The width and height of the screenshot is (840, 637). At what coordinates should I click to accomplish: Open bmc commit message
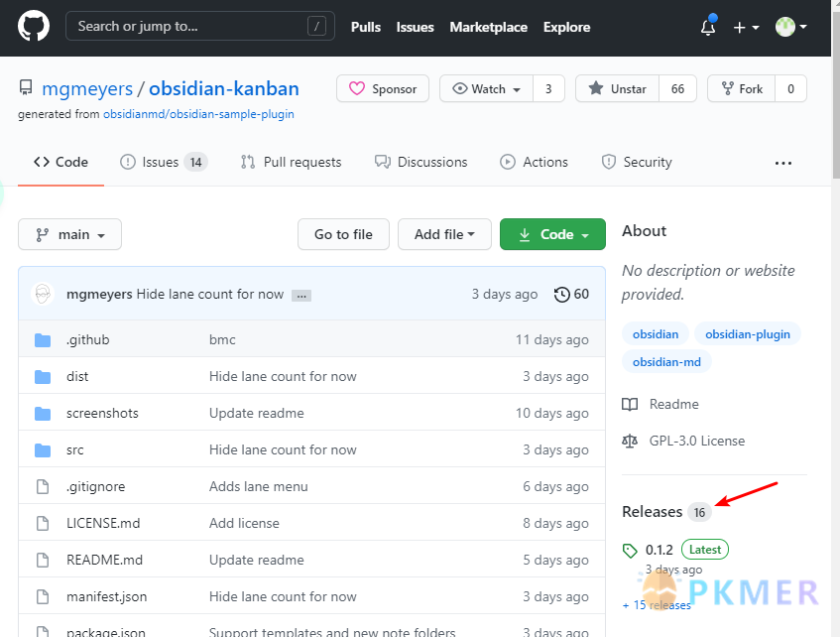click(222, 340)
